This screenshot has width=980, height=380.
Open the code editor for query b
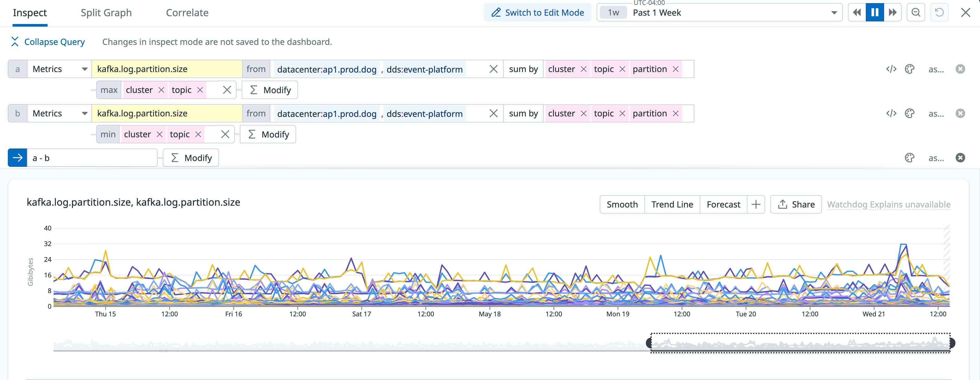[x=891, y=113]
